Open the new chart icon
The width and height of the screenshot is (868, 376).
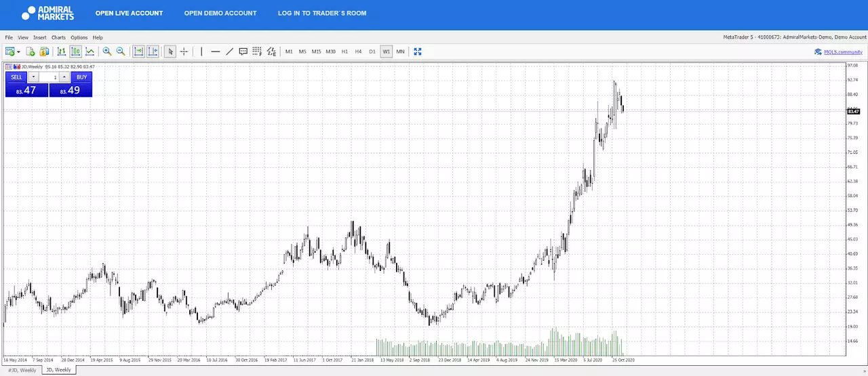(9, 51)
